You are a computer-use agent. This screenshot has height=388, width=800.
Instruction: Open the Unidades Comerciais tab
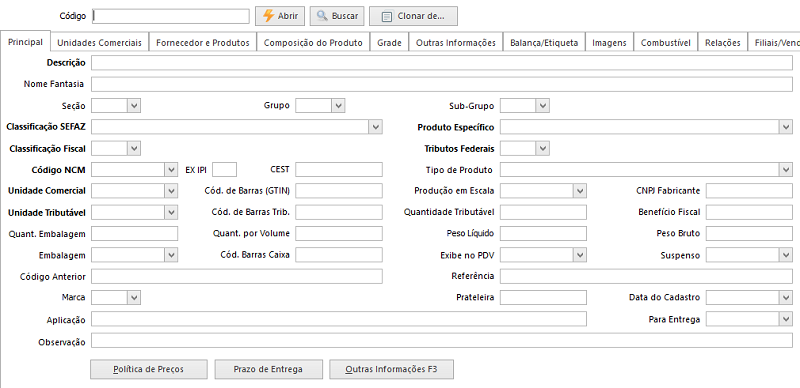pos(99,43)
